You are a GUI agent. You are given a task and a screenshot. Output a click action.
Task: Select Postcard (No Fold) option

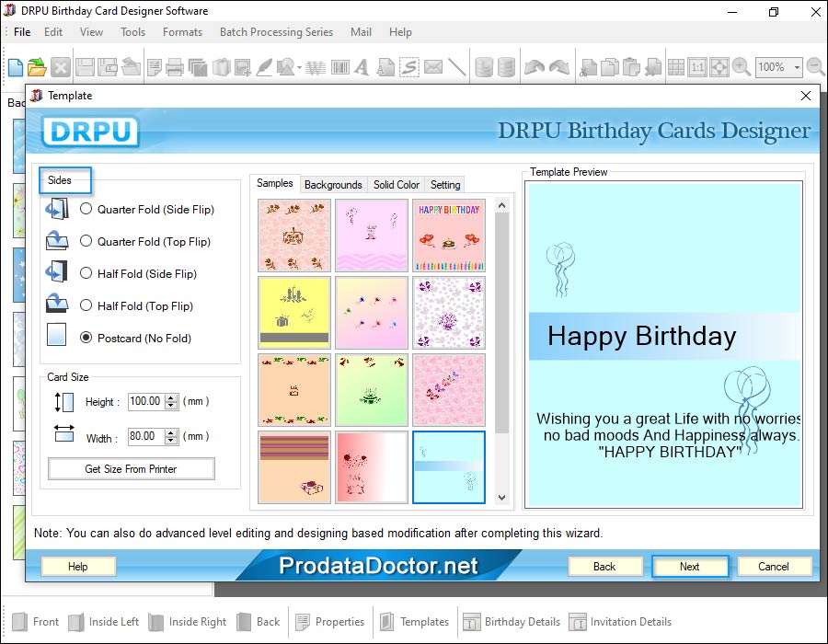click(x=86, y=338)
